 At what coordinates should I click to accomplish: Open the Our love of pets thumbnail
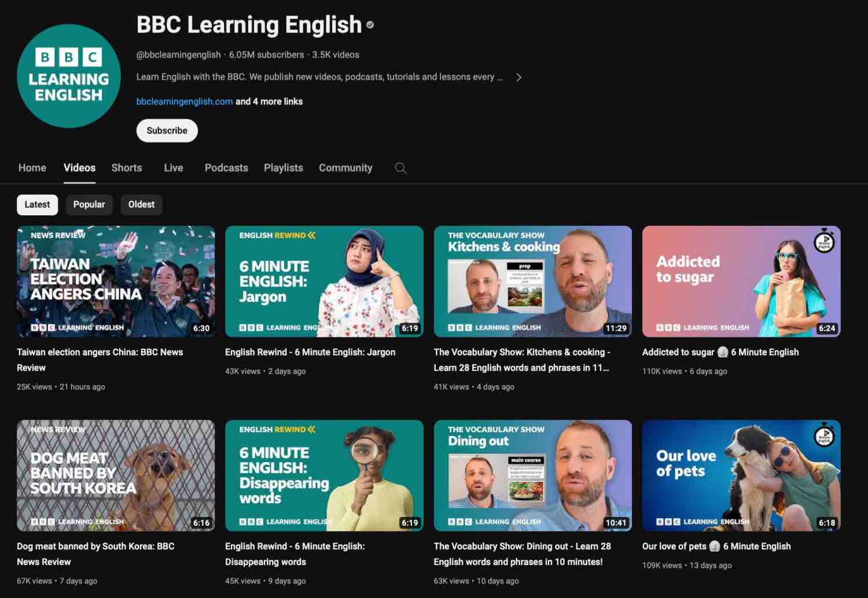point(741,475)
